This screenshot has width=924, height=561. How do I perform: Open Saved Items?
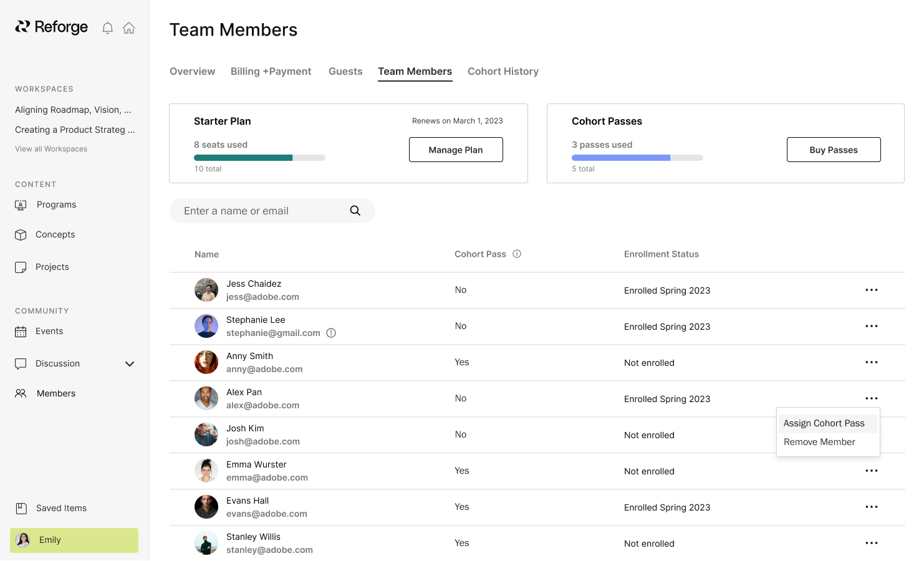pyautogui.click(x=51, y=508)
